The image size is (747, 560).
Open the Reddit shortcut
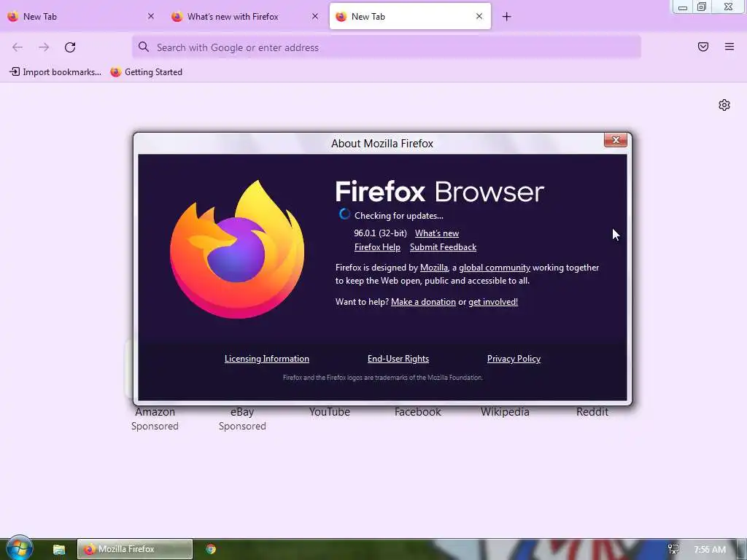[592, 412]
